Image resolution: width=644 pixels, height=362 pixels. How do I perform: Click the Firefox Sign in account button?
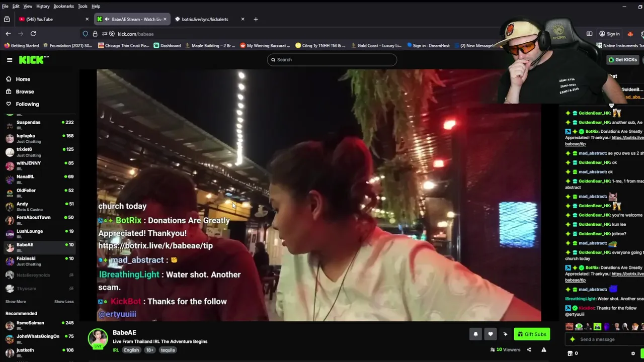point(609,34)
